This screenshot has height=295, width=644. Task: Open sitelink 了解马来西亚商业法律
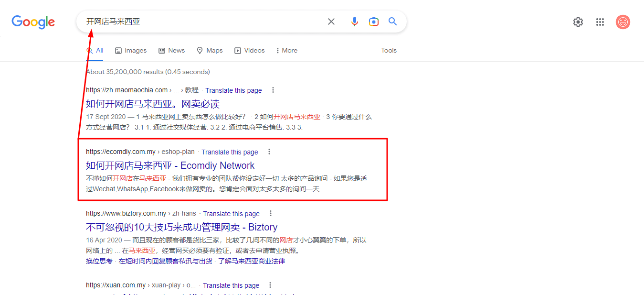tap(252, 261)
